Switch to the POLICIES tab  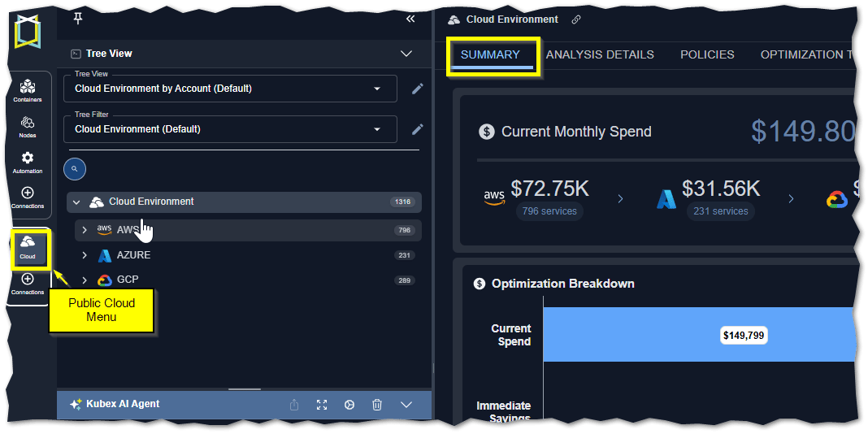(x=707, y=54)
